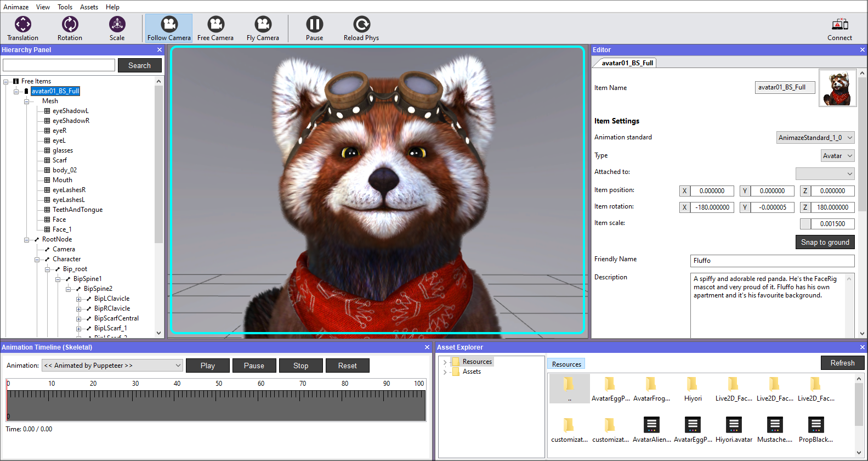Viewport: 868px width, 461px height.
Task: Click the Hierarchy Panel search input field
Action: [59, 65]
